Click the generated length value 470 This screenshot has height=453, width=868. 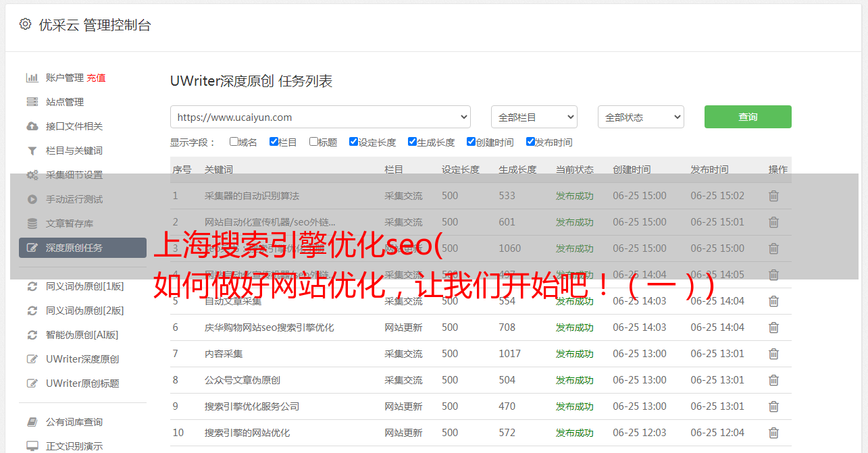coord(507,406)
